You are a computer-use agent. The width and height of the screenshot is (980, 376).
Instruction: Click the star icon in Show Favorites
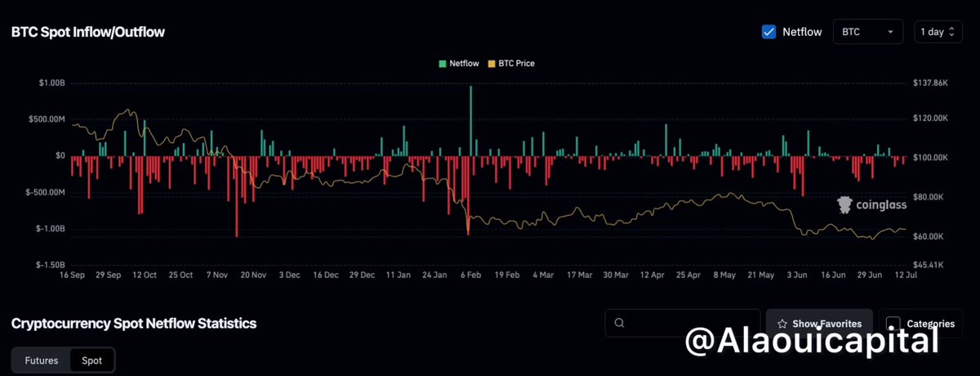[x=782, y=324]
